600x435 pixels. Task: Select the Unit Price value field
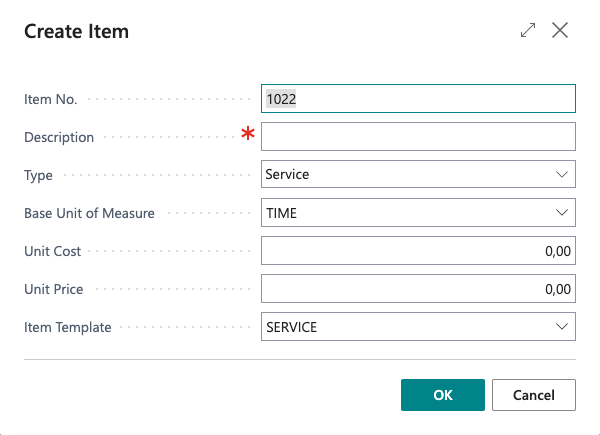point(418,289)
